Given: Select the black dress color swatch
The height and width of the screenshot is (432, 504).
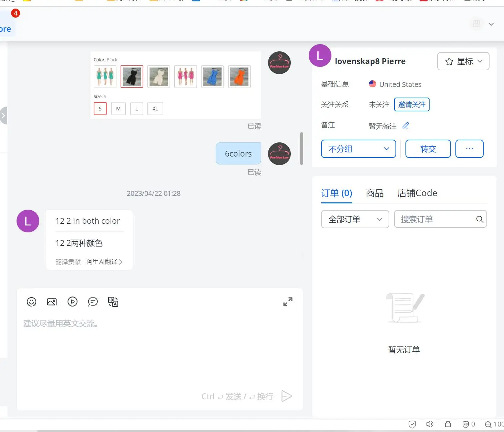Looking at the screenshot, I should [x=132, y=77].
